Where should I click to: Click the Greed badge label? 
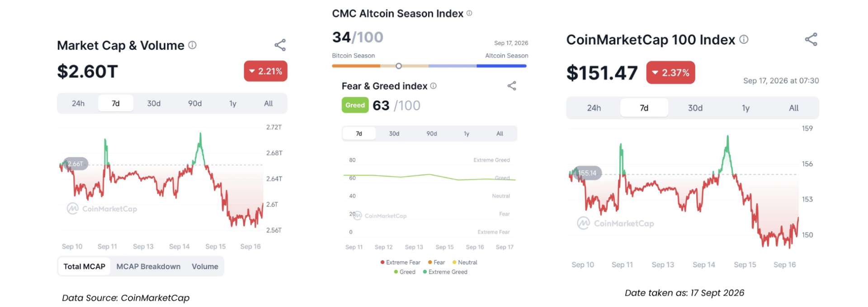coord(355,105)
